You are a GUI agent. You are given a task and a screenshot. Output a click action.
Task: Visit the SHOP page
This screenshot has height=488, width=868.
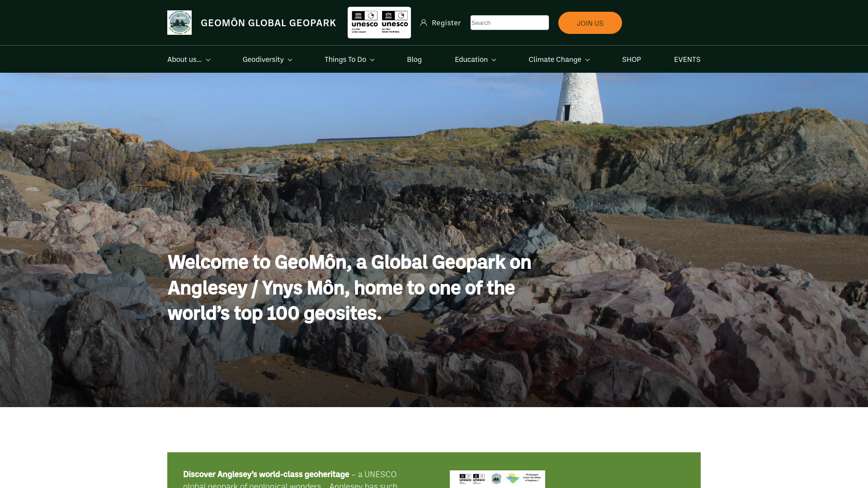coord(632,59)
